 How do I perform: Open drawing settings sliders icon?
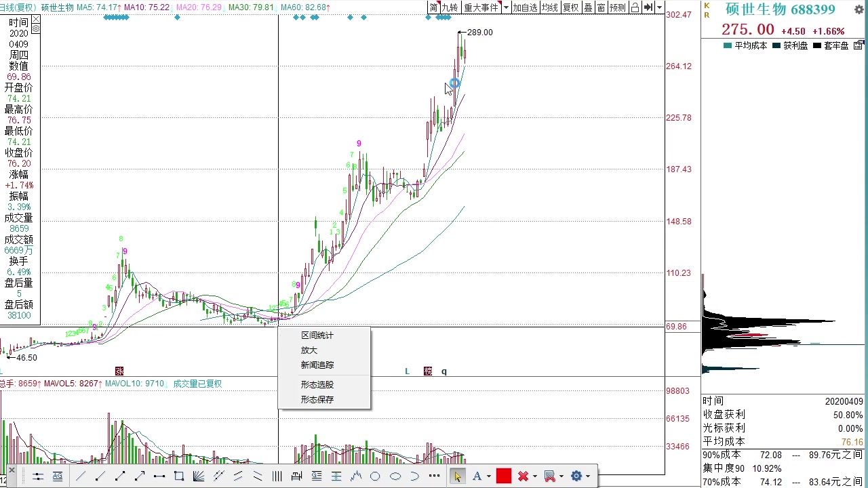[x=37, y=476]
